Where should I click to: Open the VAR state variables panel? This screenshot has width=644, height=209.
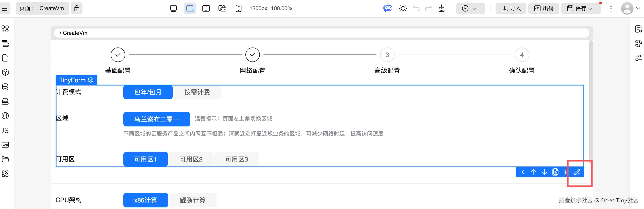point(5,145)
